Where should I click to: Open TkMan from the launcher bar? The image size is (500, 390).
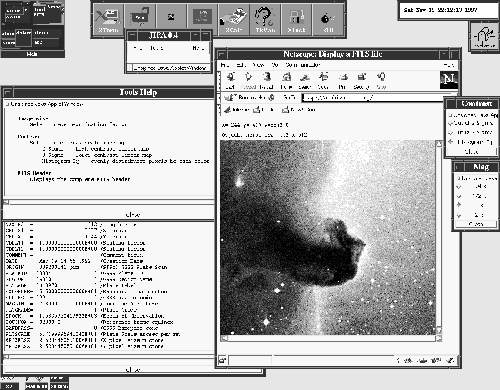coord(265,19)
